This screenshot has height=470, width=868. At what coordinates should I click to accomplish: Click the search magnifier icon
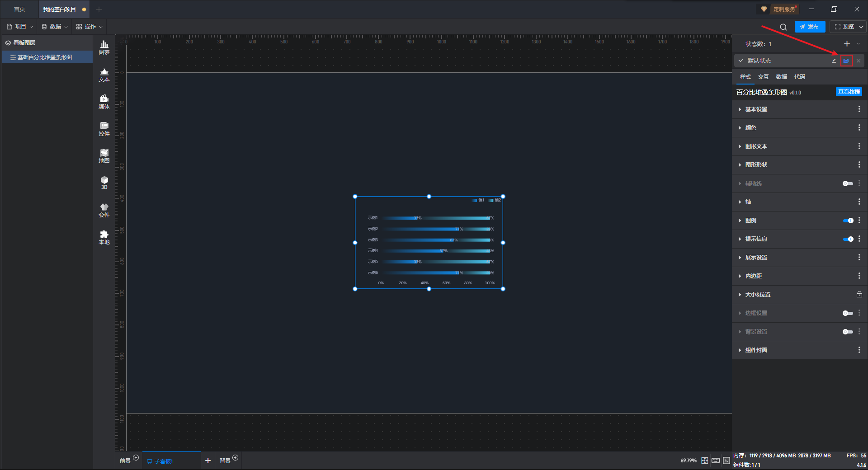(783, 27)
